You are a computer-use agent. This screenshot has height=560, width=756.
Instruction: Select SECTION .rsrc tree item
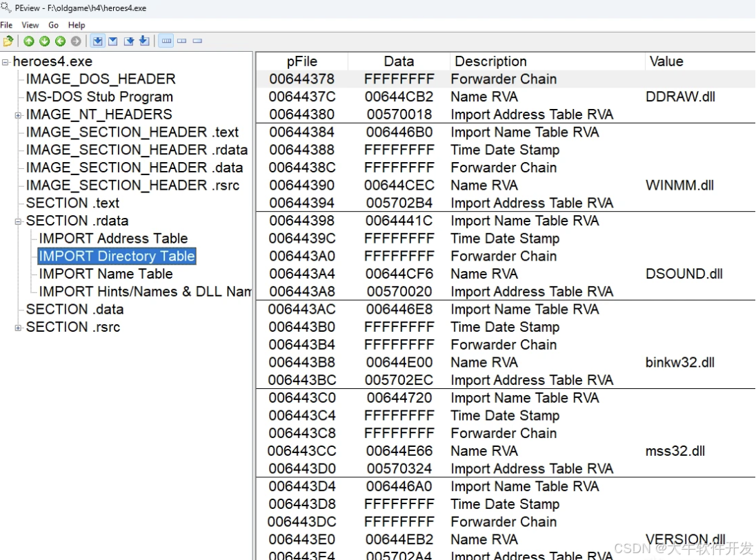pyautogui.click(x=73, y=327)
